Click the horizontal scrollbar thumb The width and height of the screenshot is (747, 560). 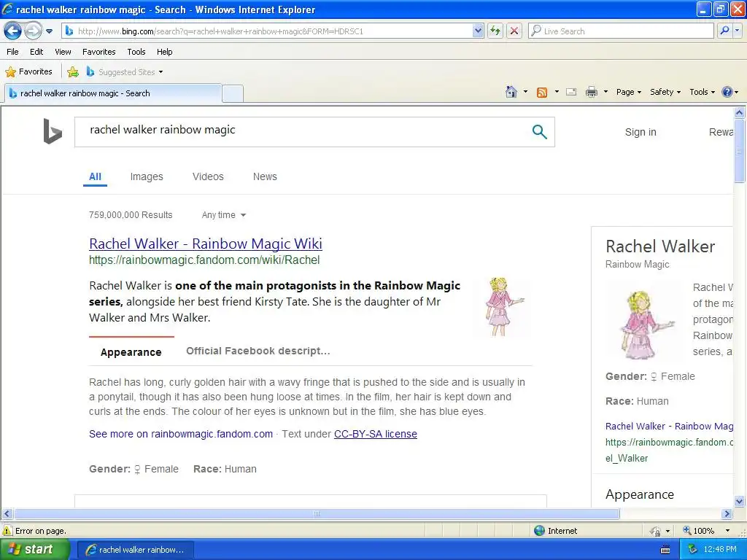coord(317,514)
